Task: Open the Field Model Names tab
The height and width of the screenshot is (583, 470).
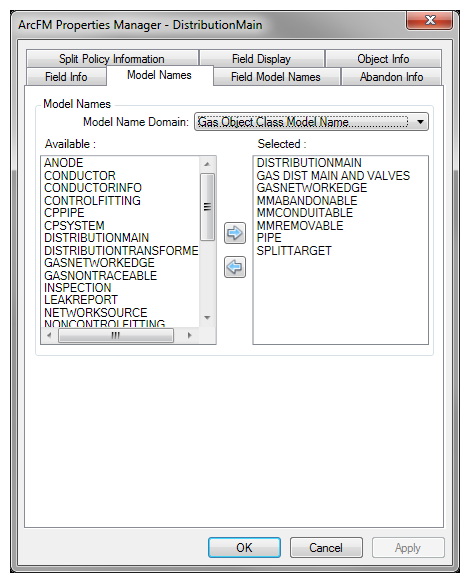Action: pos(276,77)
